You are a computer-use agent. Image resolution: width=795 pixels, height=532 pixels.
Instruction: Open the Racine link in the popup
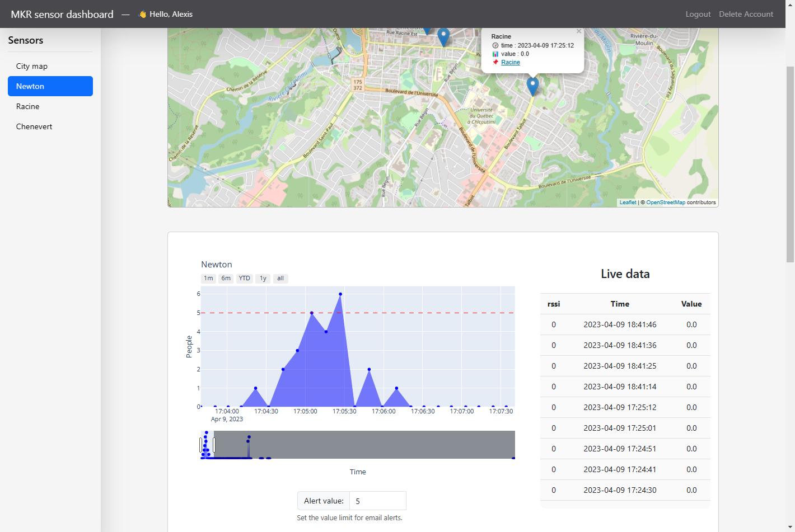(x=511, y=62)
